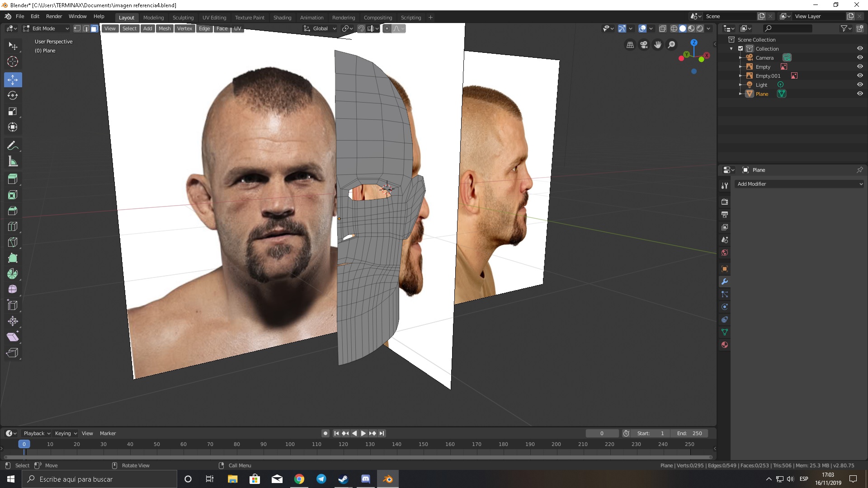Toggle proportional editing

click(387, 28)
